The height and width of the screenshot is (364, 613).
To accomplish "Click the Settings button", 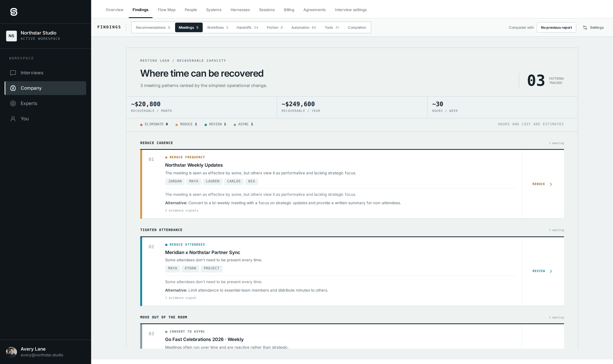I will [x=593, y=27].
